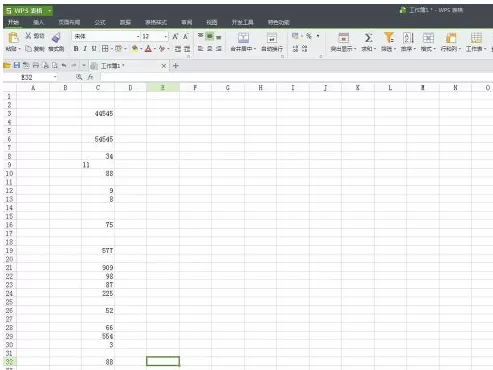Image resolution: width=493 pixels, height=370 pixels.
Task: Open the Insert (插入) ribbon tab
Action: pos(38,22)
